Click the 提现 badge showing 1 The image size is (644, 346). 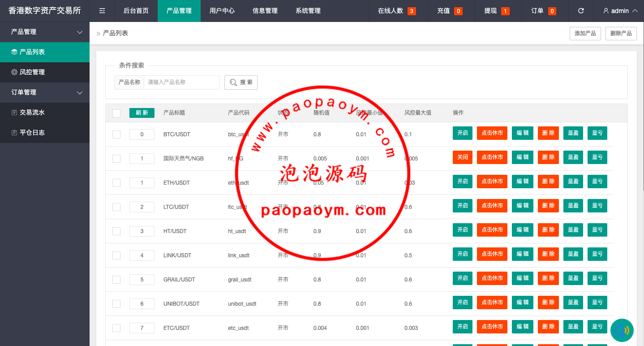pos(505,11)
